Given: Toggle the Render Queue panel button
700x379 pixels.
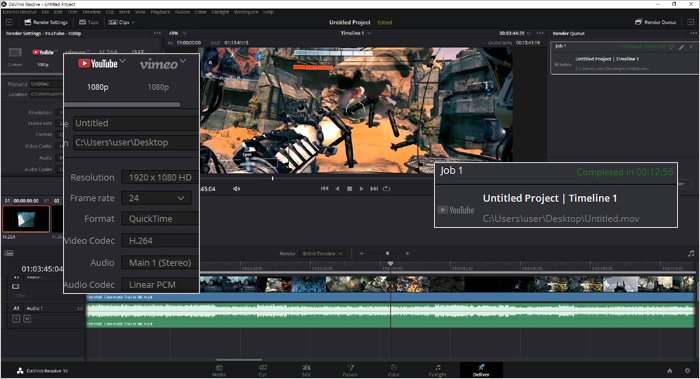Looking at the screenshot, I should click(x=655, y=22).
